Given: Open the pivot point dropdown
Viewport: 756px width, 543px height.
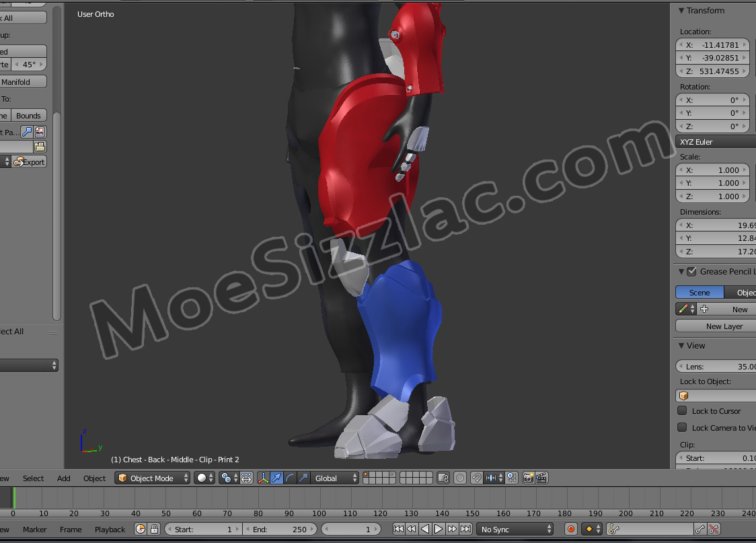Looking at the screenshot, I should [x=229, y=478].
